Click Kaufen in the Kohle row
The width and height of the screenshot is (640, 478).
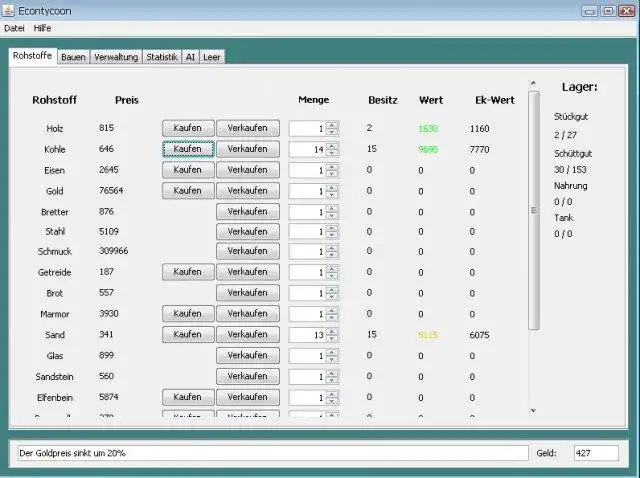click(188, 149)
